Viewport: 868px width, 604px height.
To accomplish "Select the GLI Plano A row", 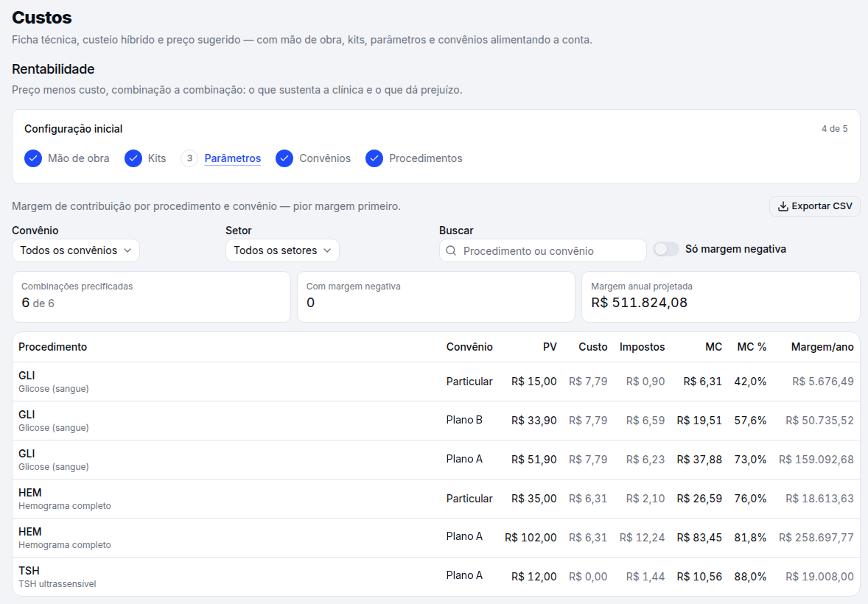I will point(436,460).
